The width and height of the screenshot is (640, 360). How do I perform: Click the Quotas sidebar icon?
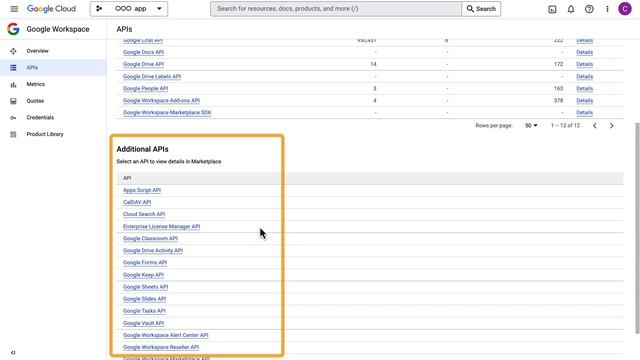[x=13, y=101]
